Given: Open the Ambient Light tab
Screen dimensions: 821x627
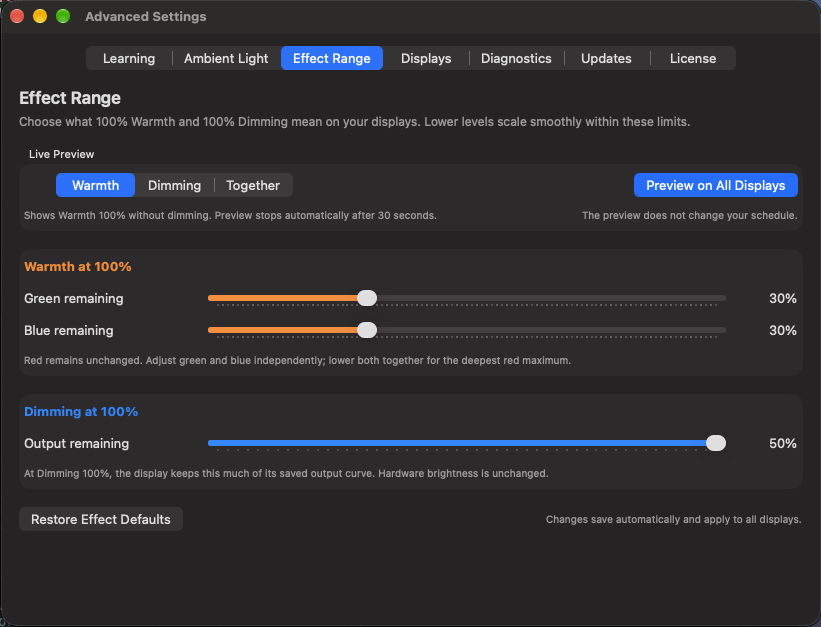Looking at the screenshot, I should 226,58.
